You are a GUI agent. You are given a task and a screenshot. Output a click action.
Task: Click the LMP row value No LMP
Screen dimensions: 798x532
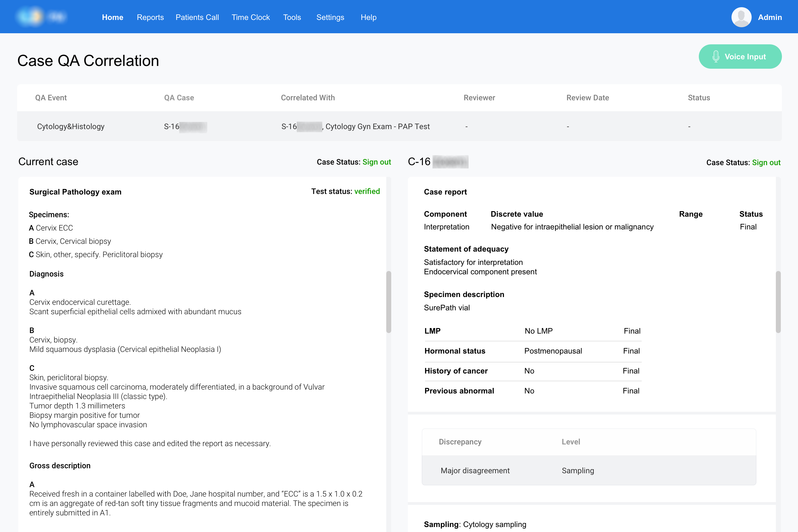click(538, 331)
